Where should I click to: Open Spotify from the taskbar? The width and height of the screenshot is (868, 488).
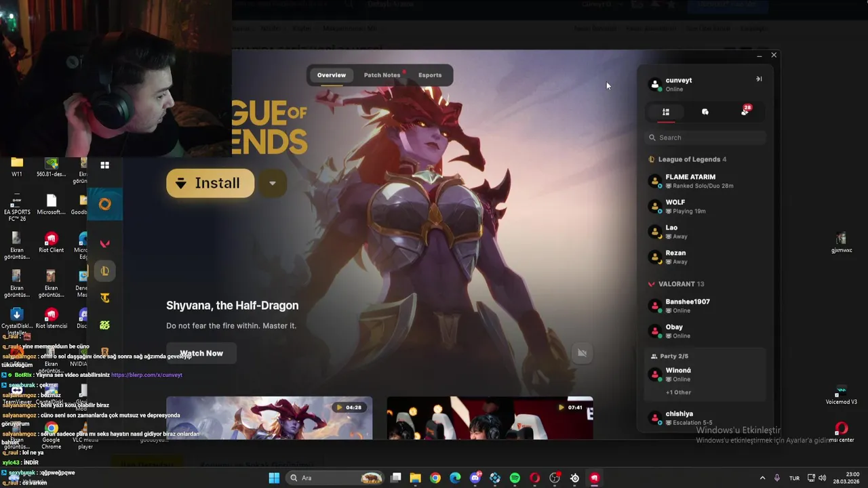[515, 478]
